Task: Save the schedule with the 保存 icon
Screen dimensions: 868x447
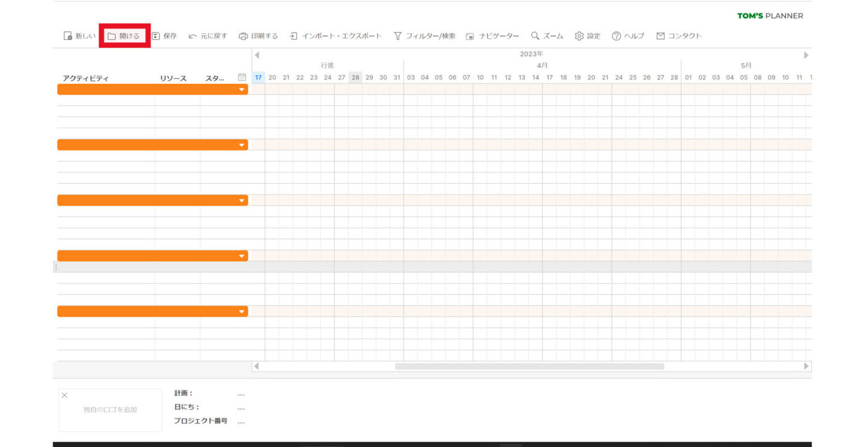Action: coord(165,35)
